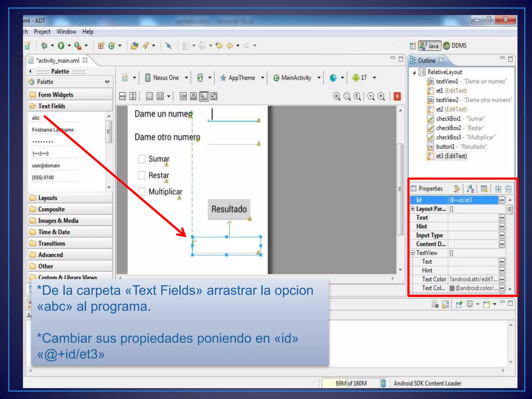This screenshot has height=399, width=532.
Task: Select the Outline view tab
Action: coord(427,61)
